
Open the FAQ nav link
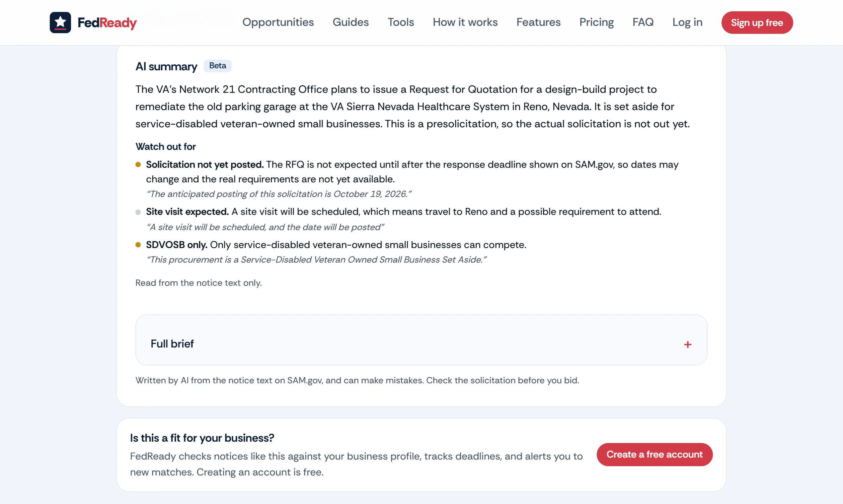click(x=643, y=23)
